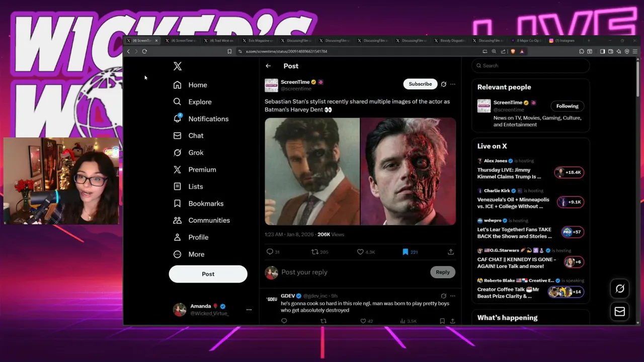Click the +18.4K listeners badge
644x362 pixels.
click(569, 172)
